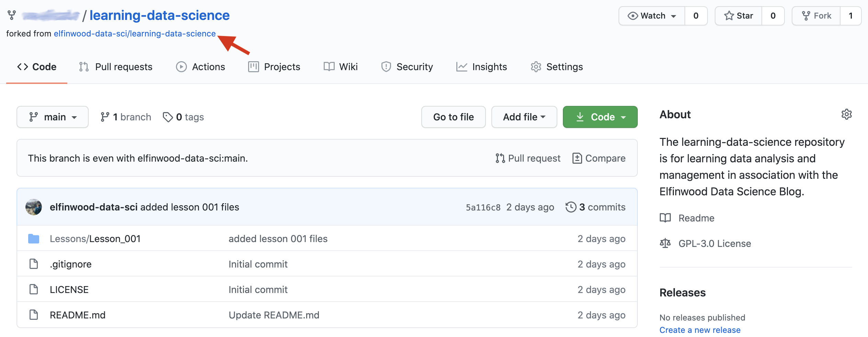Click the About section gear icon
This screenshot has height=337, width=868.
tap(846, 114)
